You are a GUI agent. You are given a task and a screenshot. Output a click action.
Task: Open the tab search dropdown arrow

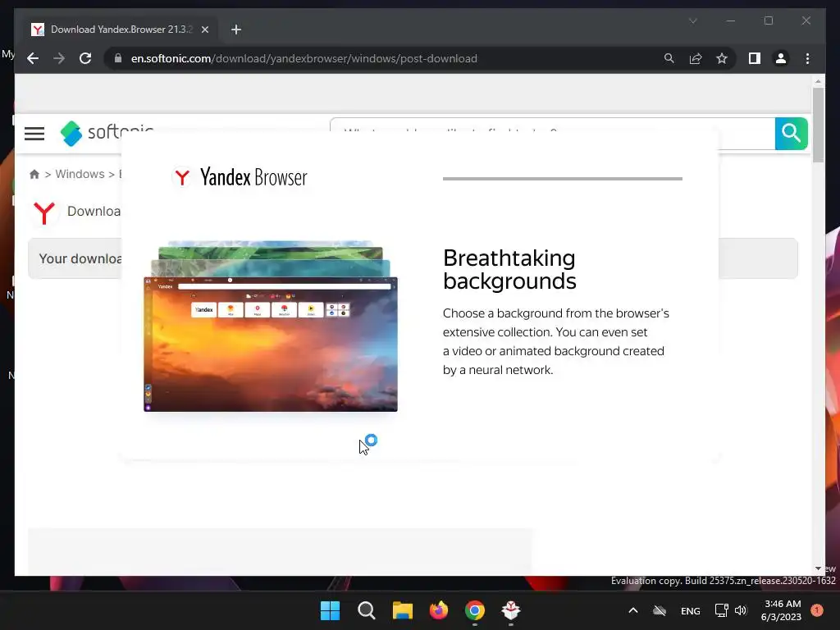(692, 21)
